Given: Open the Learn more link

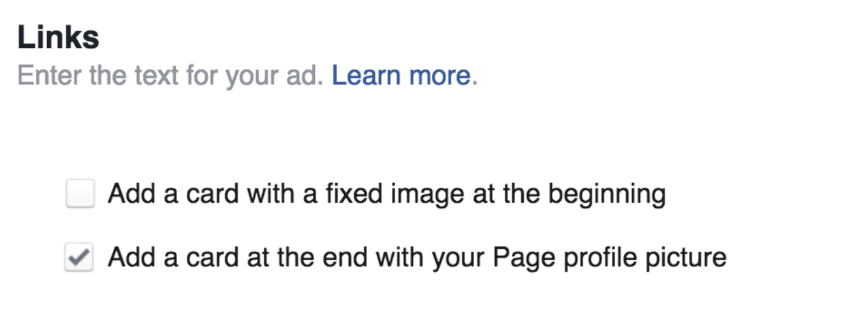Looking at the screenshot, I should [401, 76].
